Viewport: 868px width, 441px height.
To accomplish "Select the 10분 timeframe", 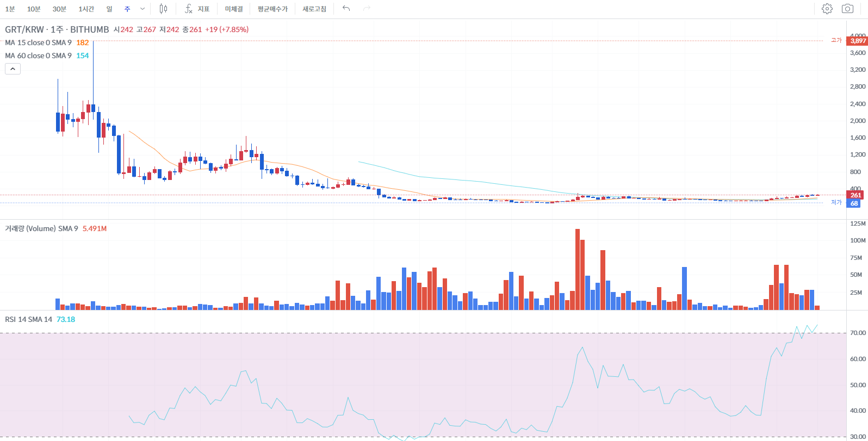I will 34,9.
